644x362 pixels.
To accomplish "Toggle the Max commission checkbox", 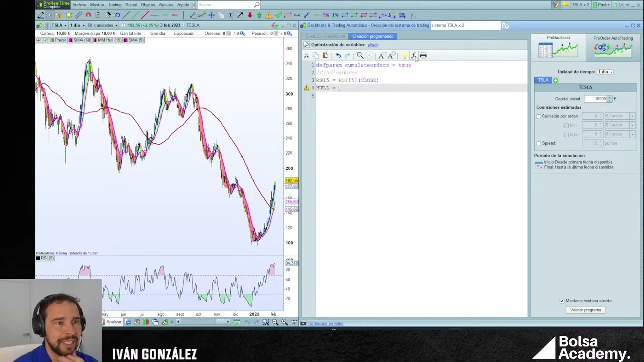I will coord(567,134).
